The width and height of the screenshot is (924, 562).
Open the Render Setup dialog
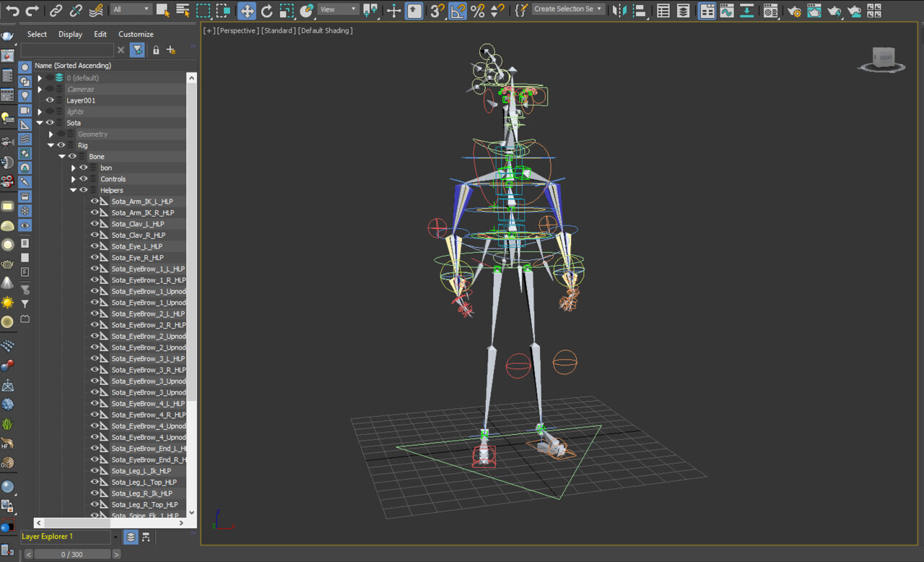[x=794, y=11]
